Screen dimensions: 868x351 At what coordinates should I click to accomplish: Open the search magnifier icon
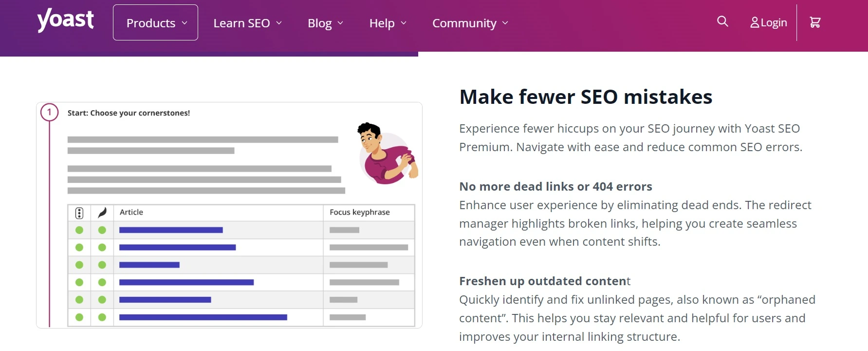click(722, 21)
